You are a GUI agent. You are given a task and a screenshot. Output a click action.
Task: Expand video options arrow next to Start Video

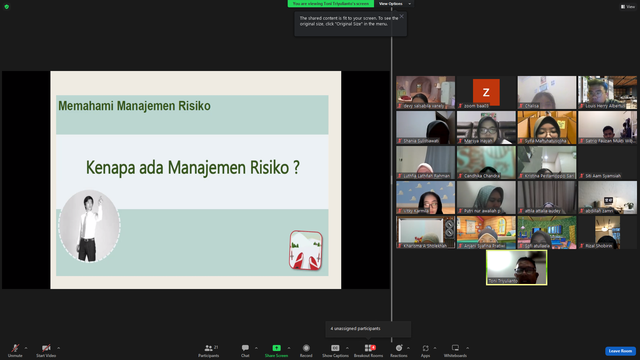coord(58,348)
